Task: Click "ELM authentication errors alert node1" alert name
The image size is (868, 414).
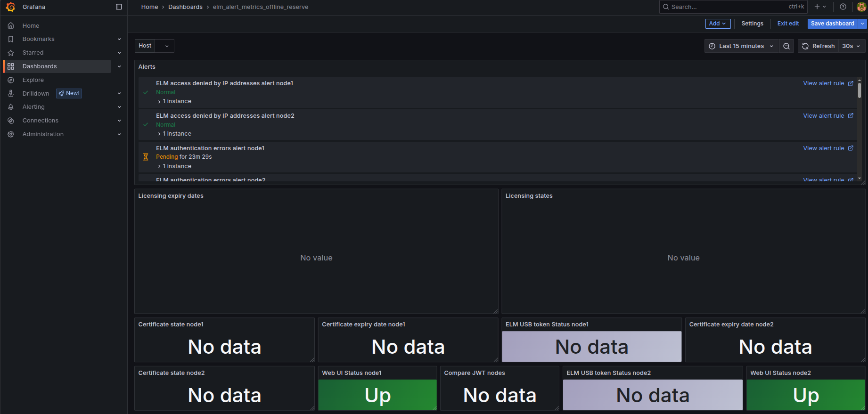Action: click(x=210, y=148)
